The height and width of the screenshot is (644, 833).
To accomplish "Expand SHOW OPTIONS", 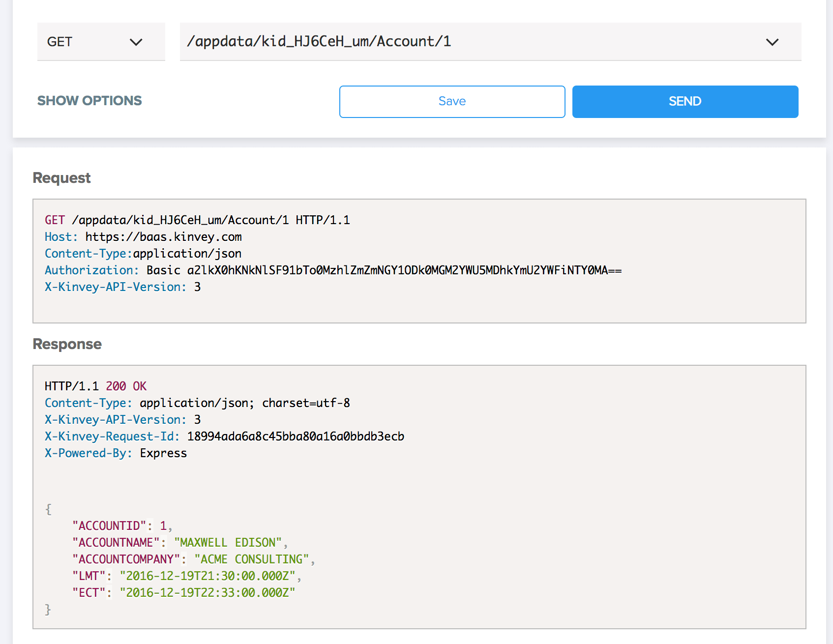I will coord(89,101).
